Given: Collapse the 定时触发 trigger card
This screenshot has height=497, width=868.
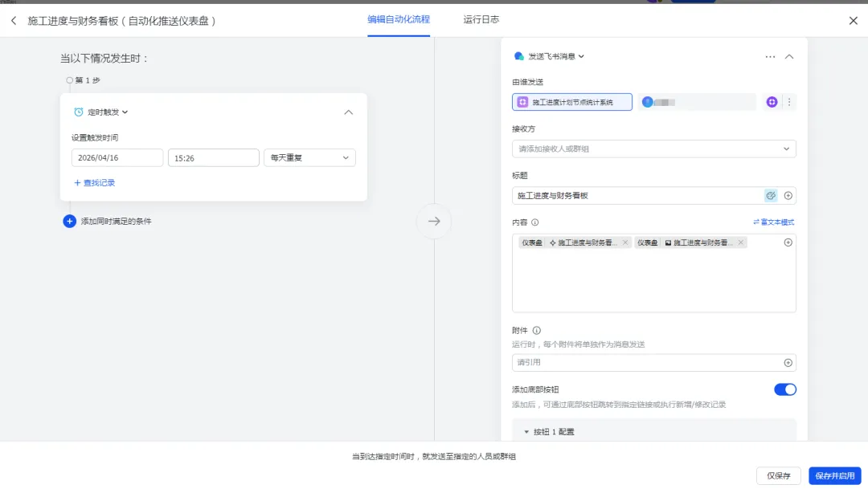Looking at the screenshot, I should (x=348, y=112).
